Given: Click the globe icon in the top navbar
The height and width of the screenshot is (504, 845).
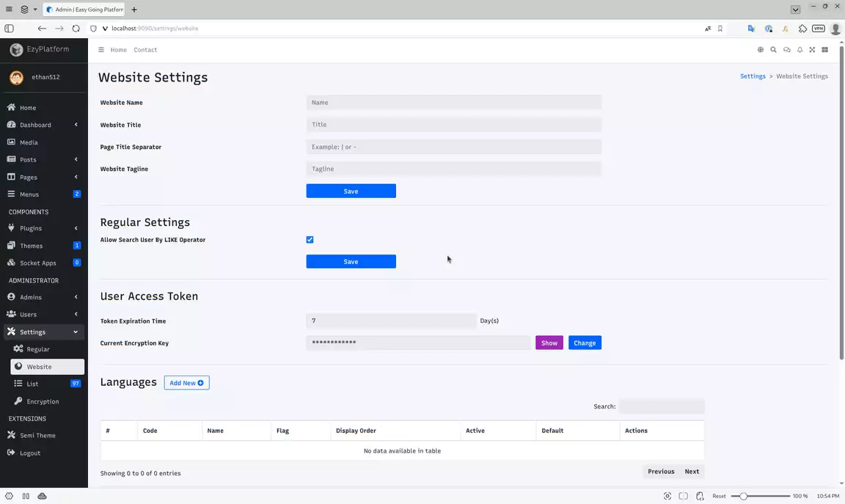Looking at the screenshot, I should coord(761,50).
